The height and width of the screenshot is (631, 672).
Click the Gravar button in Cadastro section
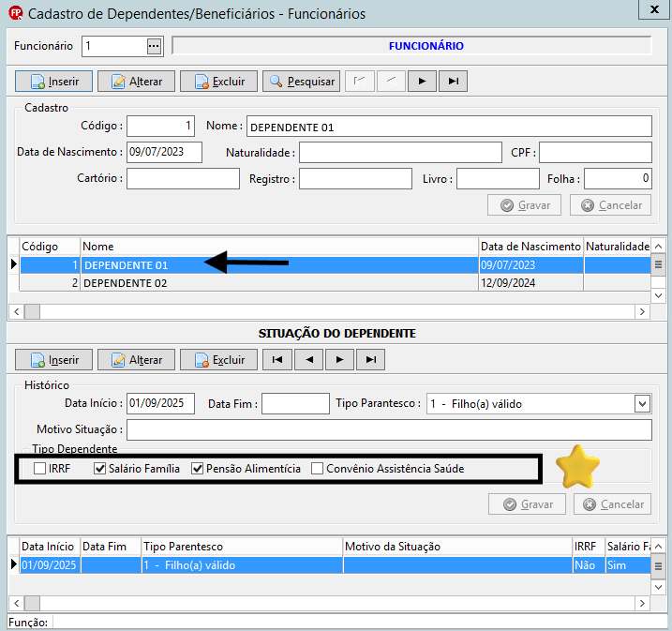coord(524,205)
